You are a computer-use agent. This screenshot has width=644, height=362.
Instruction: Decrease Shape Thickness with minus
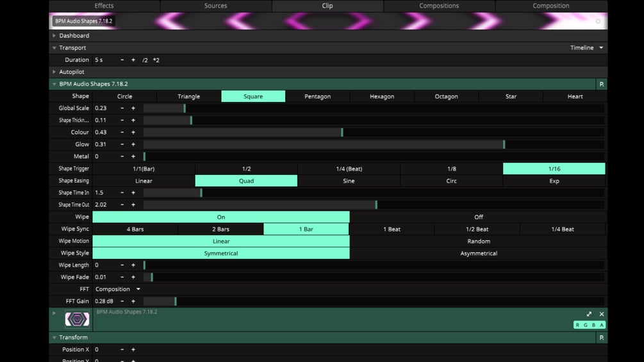coord(122,120)
